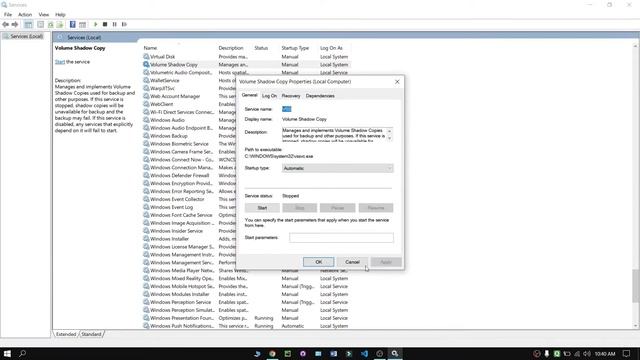Go forward with the toolbar Forward arrow
640x360 pixels.
[15, 24]
